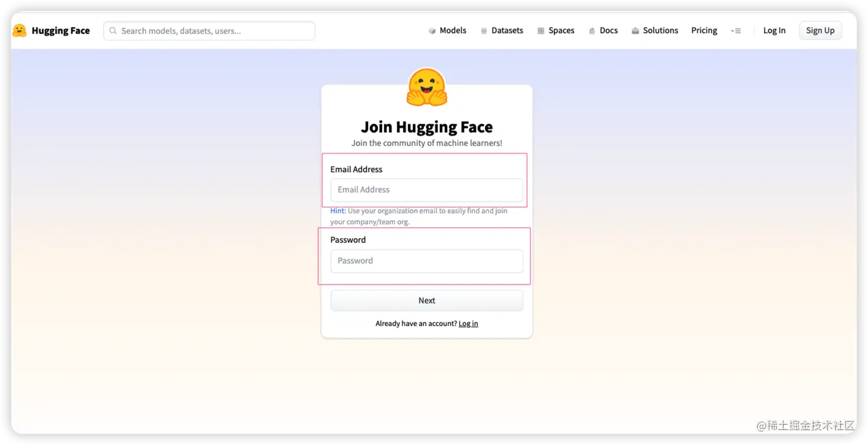Open the Spaces nav item
Image resolution: width=868 pixels, height=445 pixels.
click(x=556, y=31)
